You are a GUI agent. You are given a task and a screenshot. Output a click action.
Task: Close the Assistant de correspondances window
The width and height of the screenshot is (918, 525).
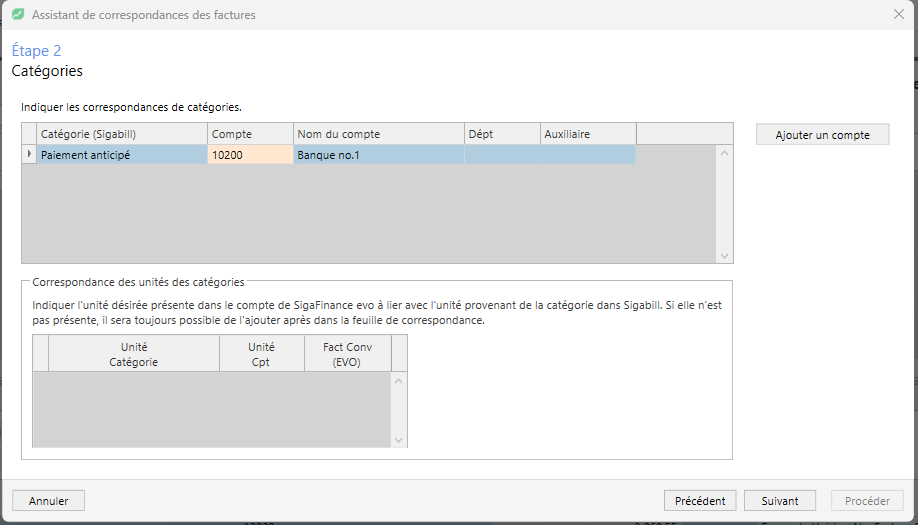(899, 14)
